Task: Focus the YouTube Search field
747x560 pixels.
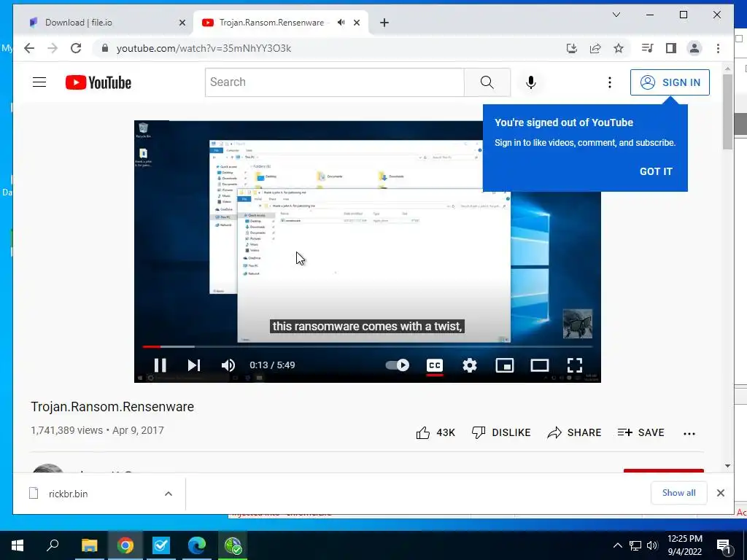Action: click(x=334, y=82)
